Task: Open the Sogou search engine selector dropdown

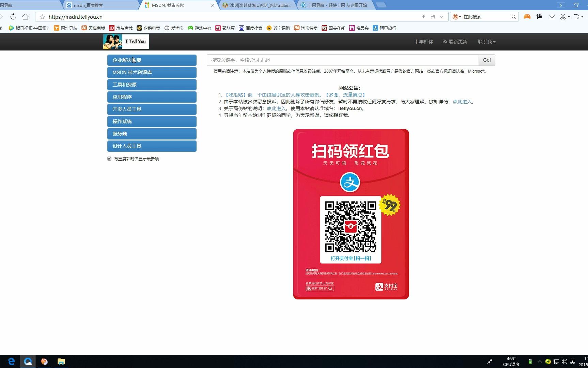Action: (x=457, y=17)
